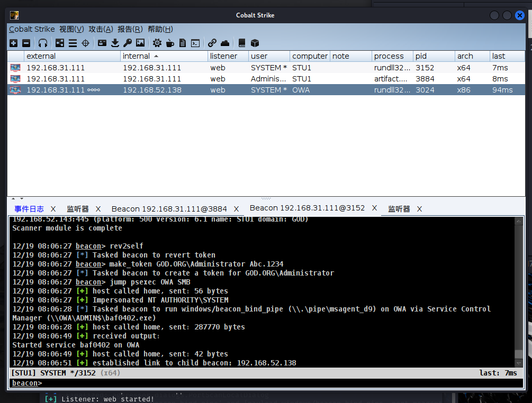This screenshot has width=532, height=403.
Task: Open screenshots via the picture icon
Action: (140, 43)
